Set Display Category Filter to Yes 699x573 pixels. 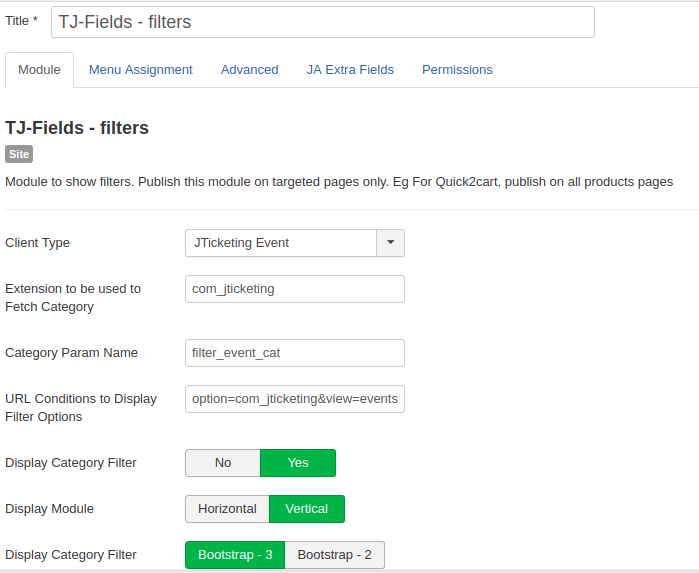pyautogui.click(x=298, y=463)
